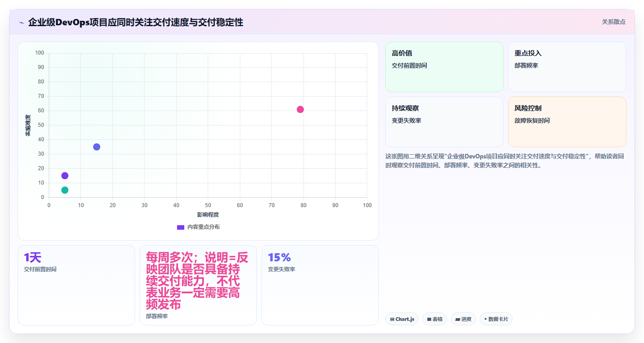This screenshot has height=343, width=644.
Task: Click the 部署频率 label in the metric card
Action: pos(157,316)
